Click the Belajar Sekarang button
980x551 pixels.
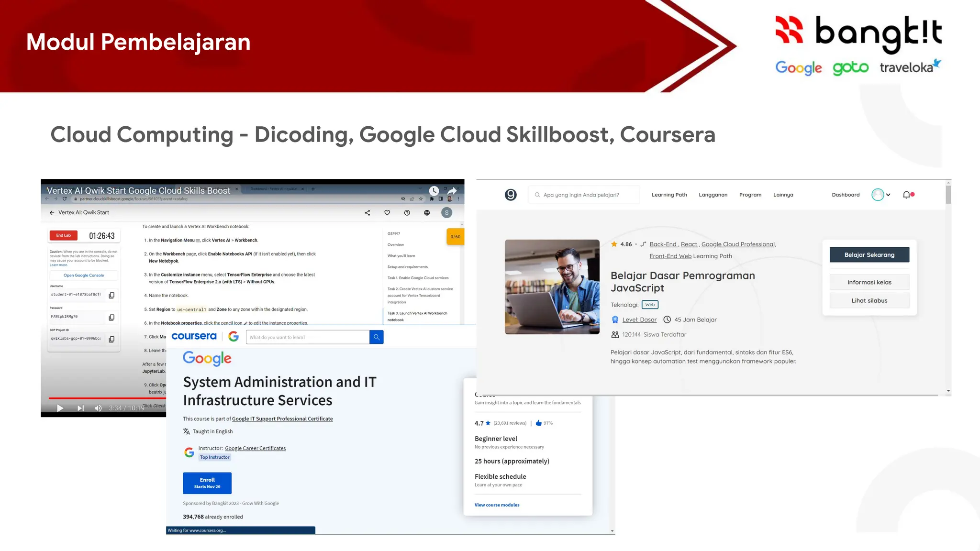[869, 255]
